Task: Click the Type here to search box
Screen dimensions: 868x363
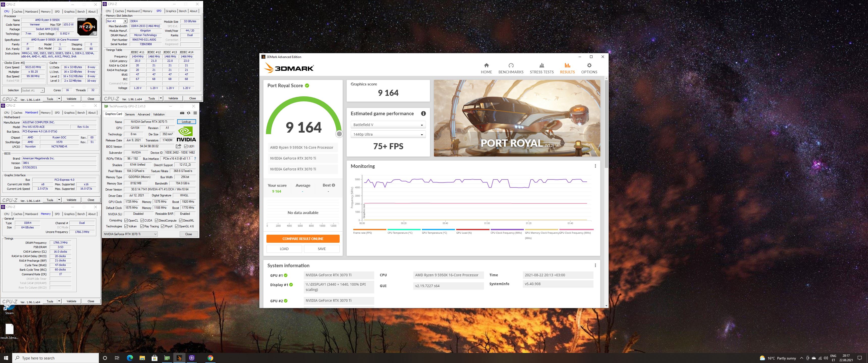Action: point(56,358)
